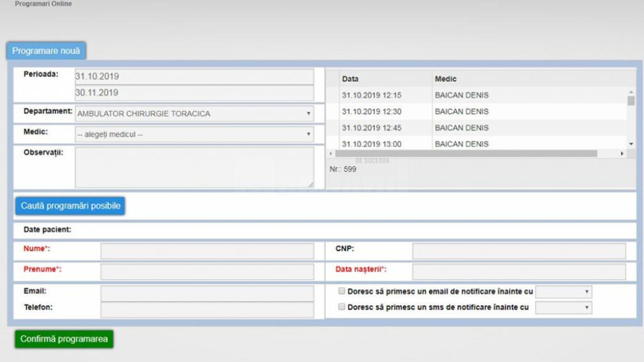Click the Observații resize handle
The width and height of the screenshot is (644, 362).
(x=311, y=185)
